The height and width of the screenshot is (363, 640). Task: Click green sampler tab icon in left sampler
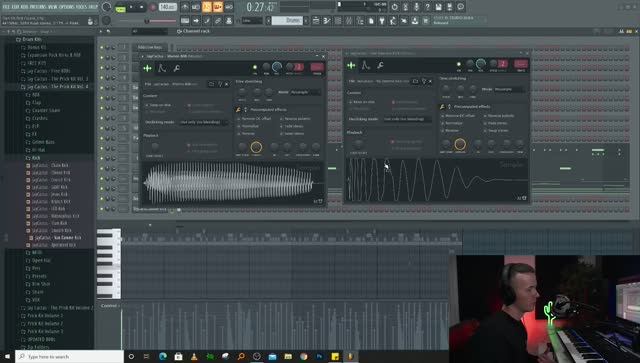tap(147, 68)
